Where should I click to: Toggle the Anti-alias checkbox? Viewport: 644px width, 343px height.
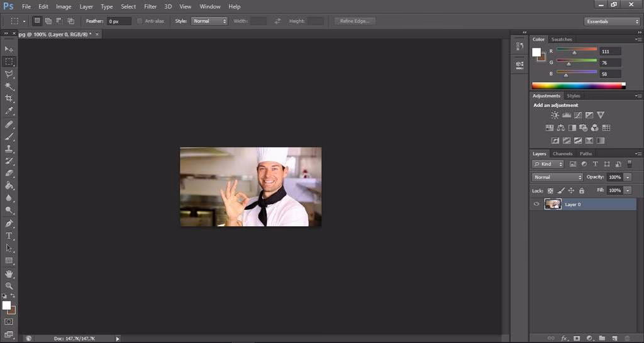140,21
